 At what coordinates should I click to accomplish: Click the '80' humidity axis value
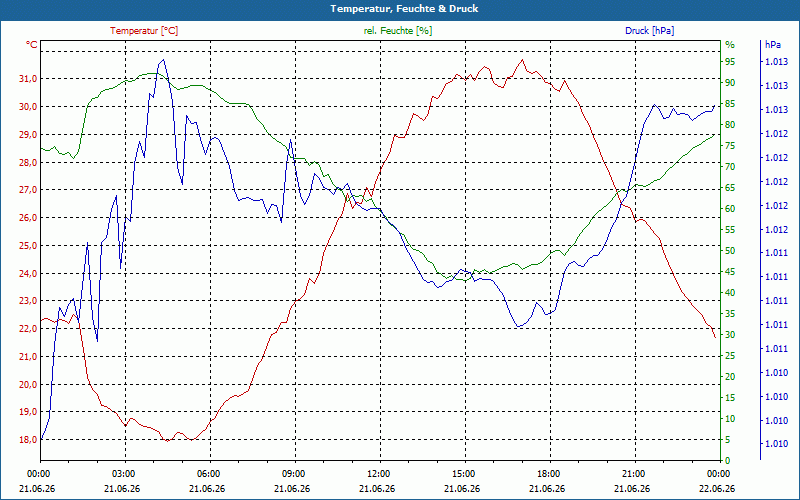click(x=730, y=125)
